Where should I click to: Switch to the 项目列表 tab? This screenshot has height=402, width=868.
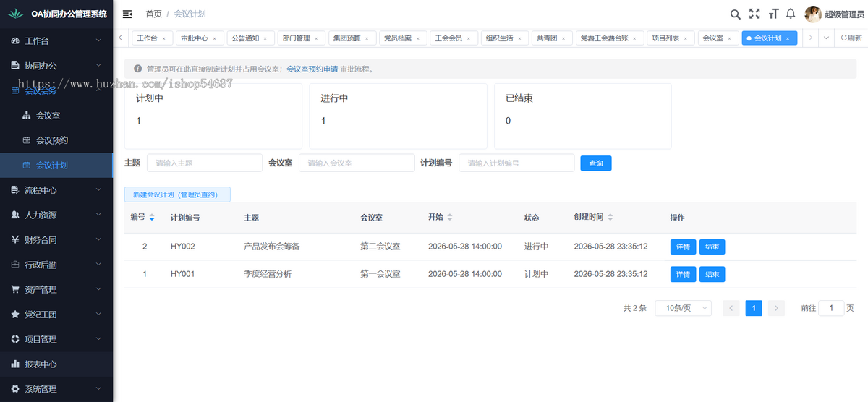point(670,38)
